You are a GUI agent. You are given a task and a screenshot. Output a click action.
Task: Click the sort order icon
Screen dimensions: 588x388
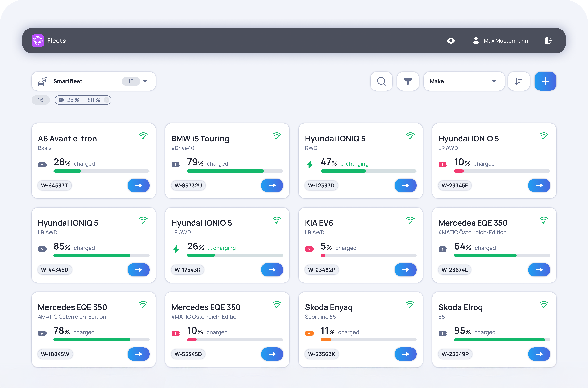519,81
